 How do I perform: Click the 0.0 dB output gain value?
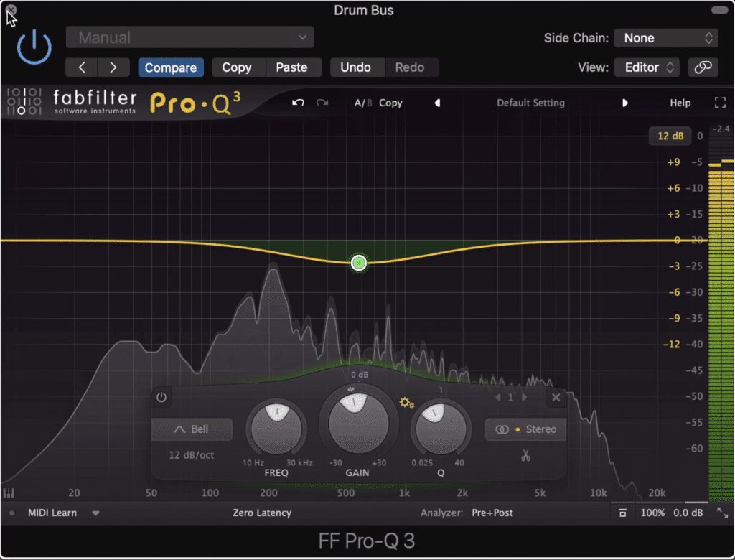688,513
